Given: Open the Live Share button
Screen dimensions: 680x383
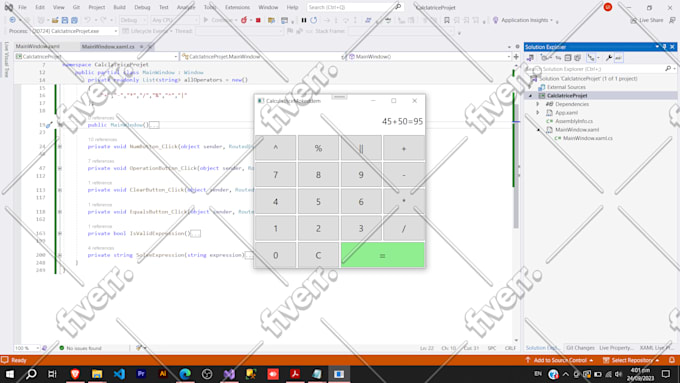Looking at the screenshot, I should pos(647,20).
